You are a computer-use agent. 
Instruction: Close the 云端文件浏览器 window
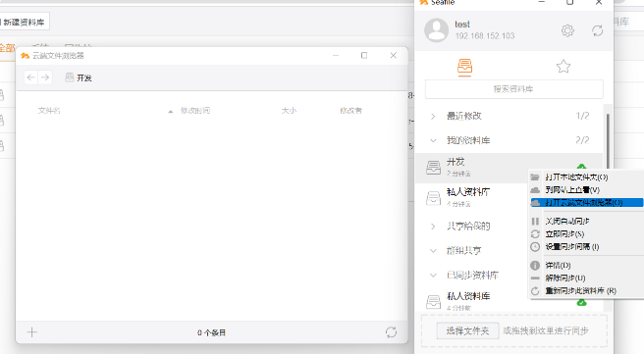tap(393, 55)
